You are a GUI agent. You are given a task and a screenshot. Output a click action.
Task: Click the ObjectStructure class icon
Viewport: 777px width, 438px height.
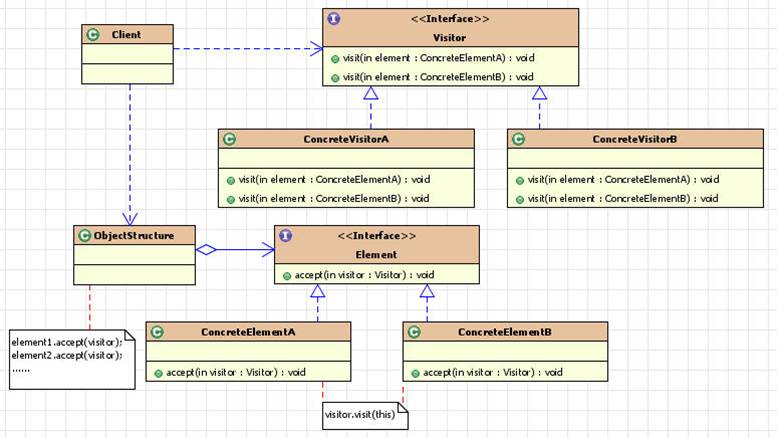85,235
